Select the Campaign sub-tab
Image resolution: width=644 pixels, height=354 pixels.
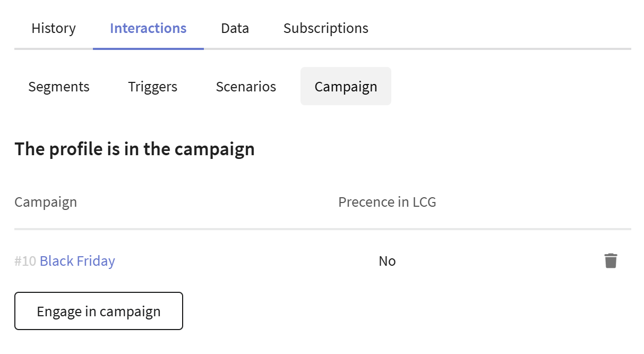click(346, 87)
